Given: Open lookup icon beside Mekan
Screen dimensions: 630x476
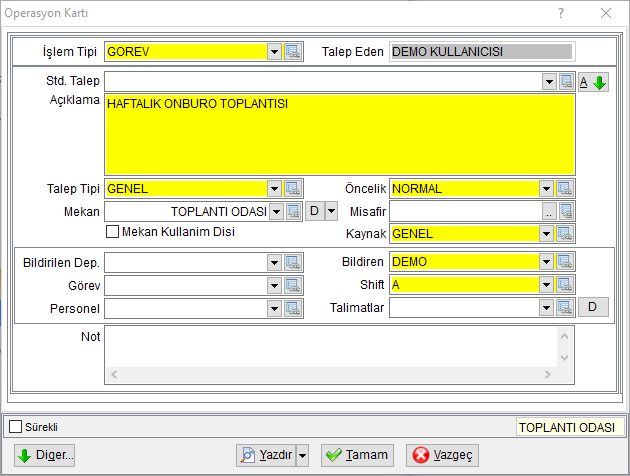Looking at the screenshot, I should [293, 211].
